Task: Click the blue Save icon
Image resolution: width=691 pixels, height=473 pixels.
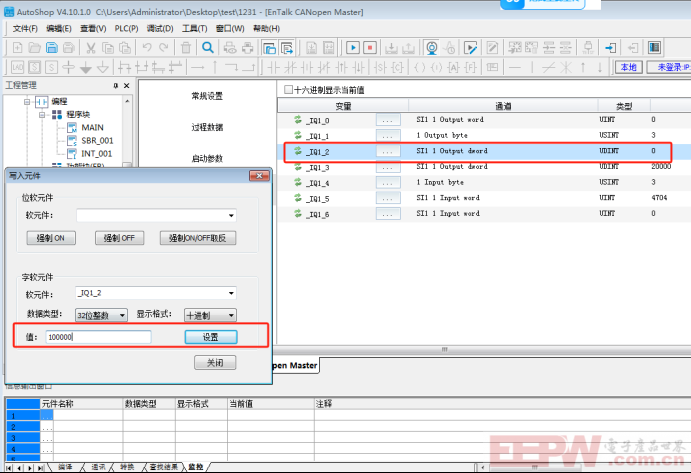Action: 52,48
